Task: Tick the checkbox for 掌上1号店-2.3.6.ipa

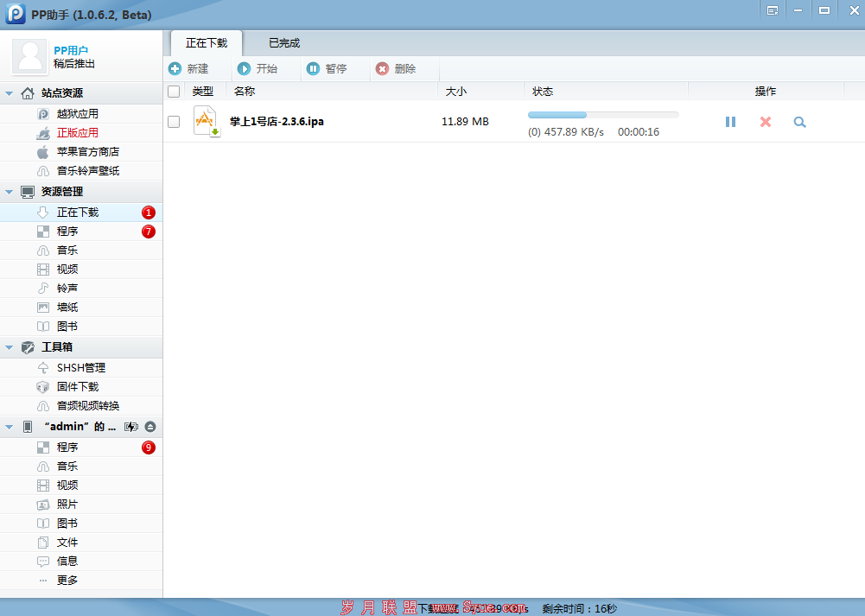Action: click(x=174, y=122)
